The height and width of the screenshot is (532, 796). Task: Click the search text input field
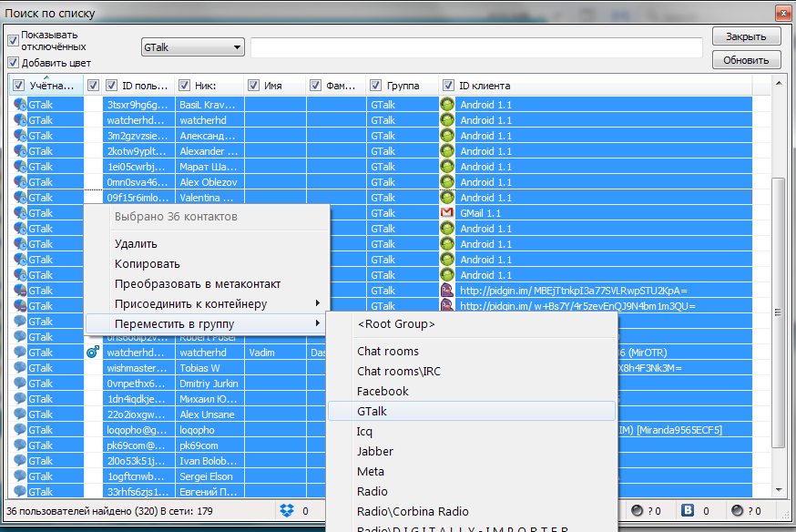pyautogui.click(x=476, y=47)
